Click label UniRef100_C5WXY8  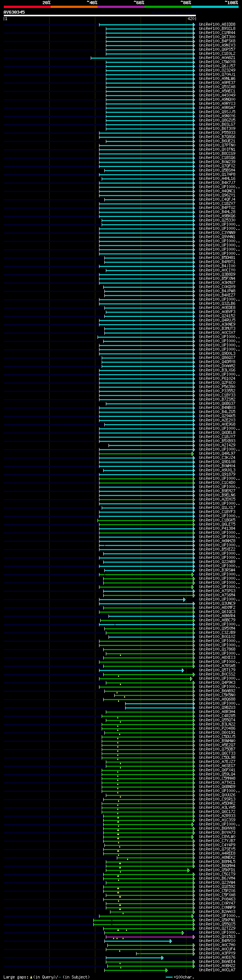click(217, 62)
